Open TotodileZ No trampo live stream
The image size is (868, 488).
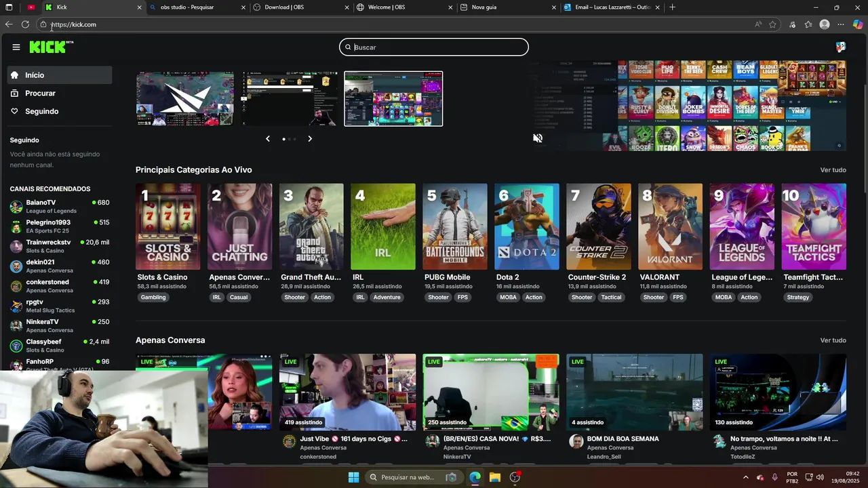point(778,392)
